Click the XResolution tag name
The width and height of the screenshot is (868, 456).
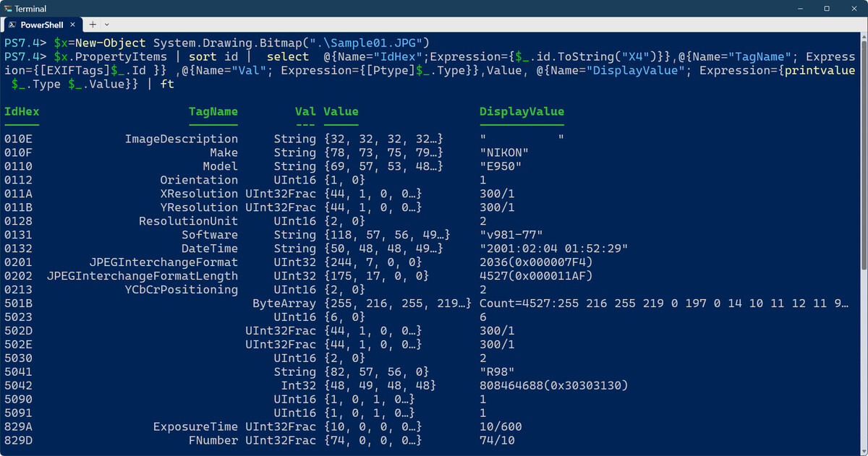pyautogui.click(x=199, y=194)
